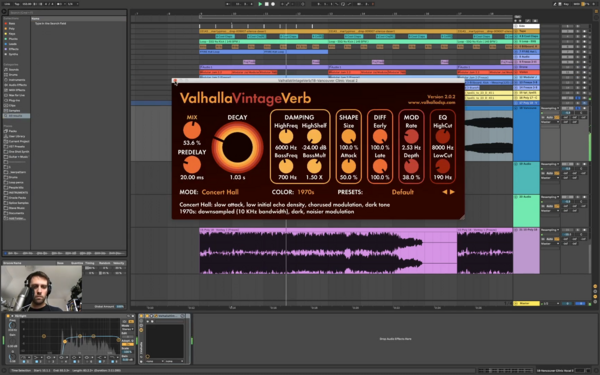Image resolution: width=600 pixels, height=375 pixels.
Task: Click the HighFreq damping knob
Action: coord(286,136)
